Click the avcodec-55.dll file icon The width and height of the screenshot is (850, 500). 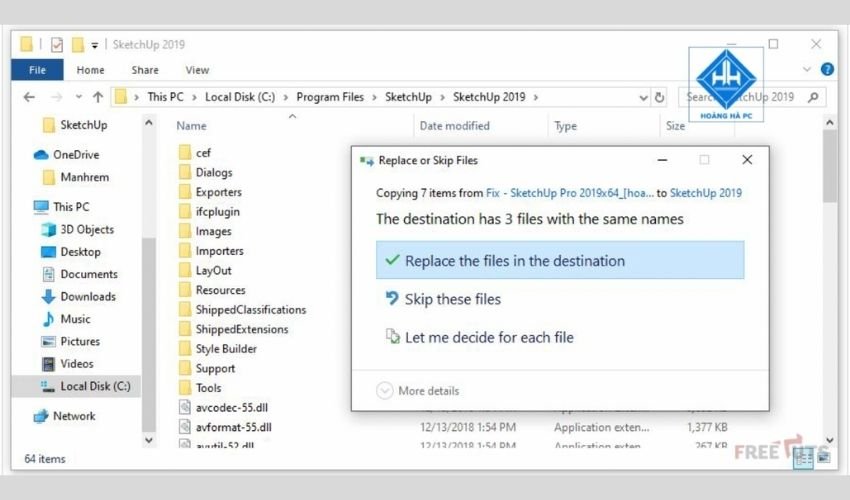coord(184,407)
